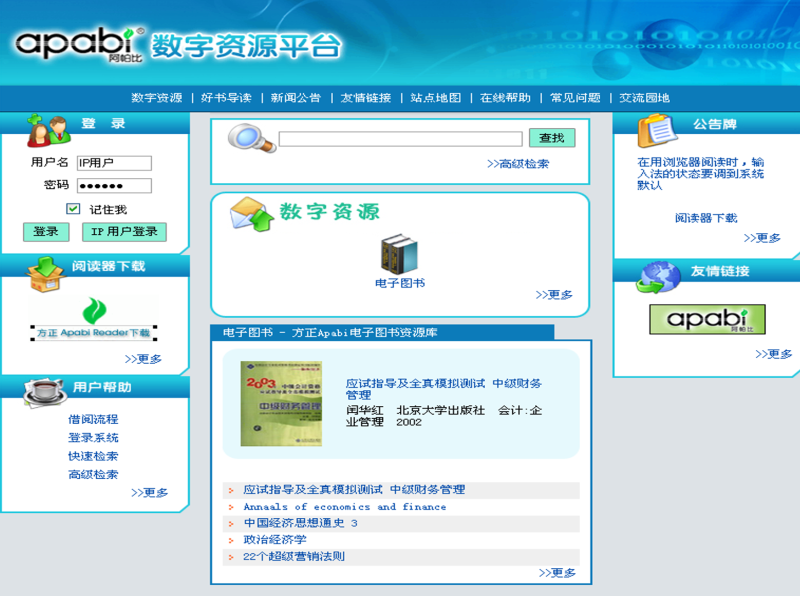Open 交流园地 in navigation bar
Image resolution: width=800 pixels, height=596 pixels.
pyautogui.click(x=644, y=98)
